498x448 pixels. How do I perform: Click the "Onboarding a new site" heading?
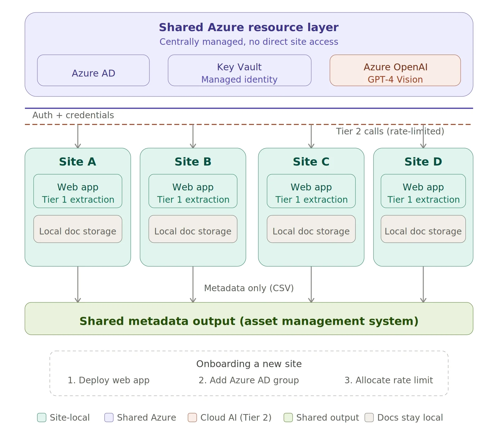click(x=249, y=364)
